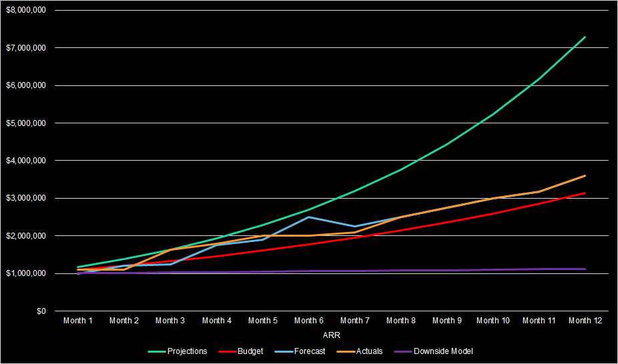Screen dimensions: 618x364
Task: Click the $7,000,000 axis value
Action: (26, 48)
